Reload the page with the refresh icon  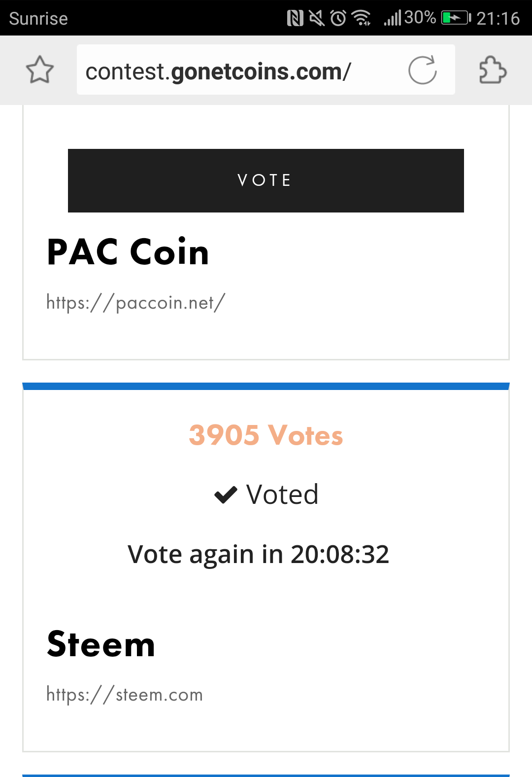tap(423, 70)
